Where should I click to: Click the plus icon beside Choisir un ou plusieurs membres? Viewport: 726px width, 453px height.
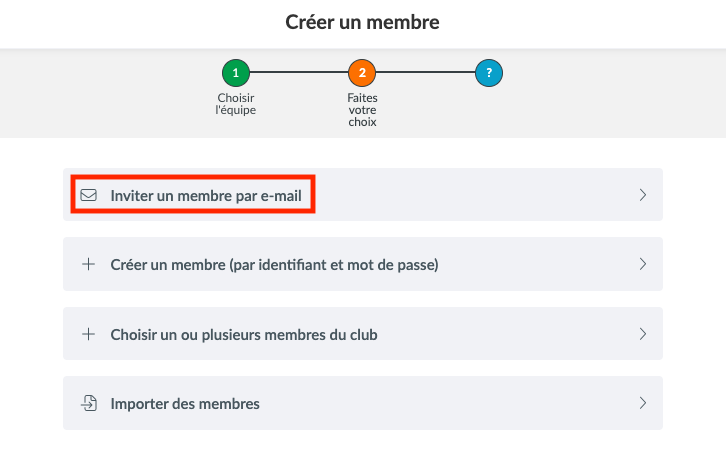pos(88,334)
